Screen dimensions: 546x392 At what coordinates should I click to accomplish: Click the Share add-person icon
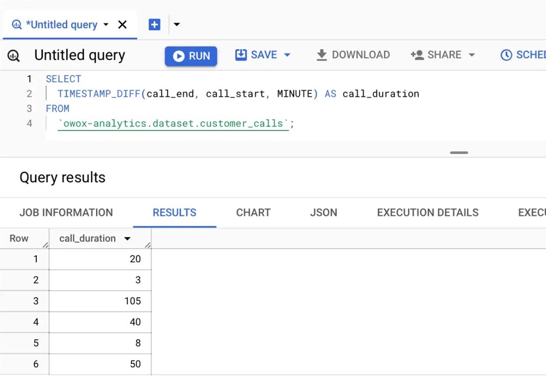(417, 55)
